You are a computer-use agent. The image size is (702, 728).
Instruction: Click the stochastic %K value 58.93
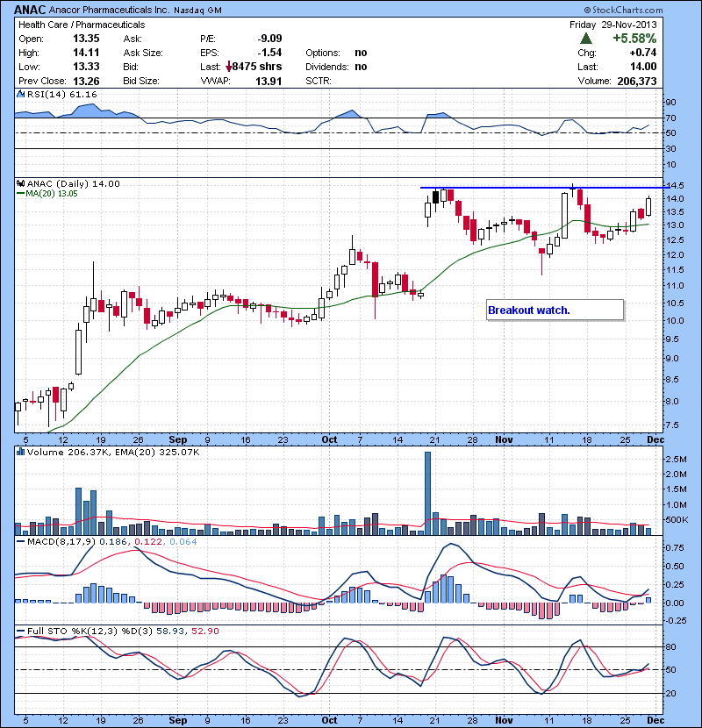point(168,631)
